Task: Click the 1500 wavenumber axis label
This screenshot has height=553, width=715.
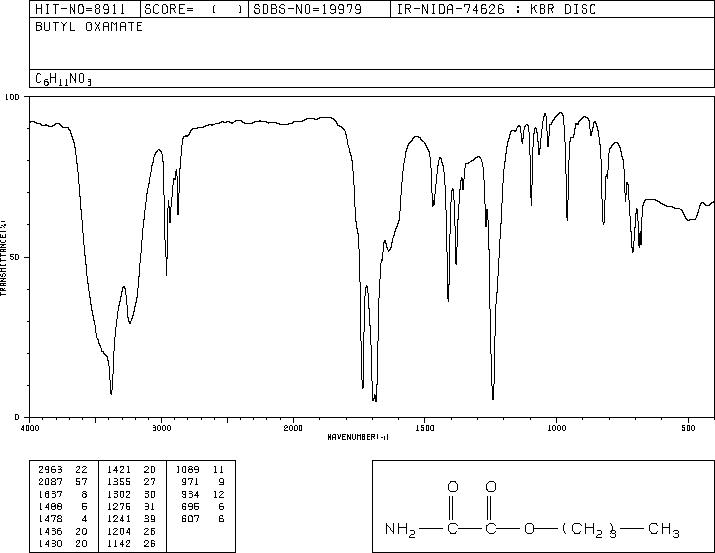Action: tap(425, 428)
